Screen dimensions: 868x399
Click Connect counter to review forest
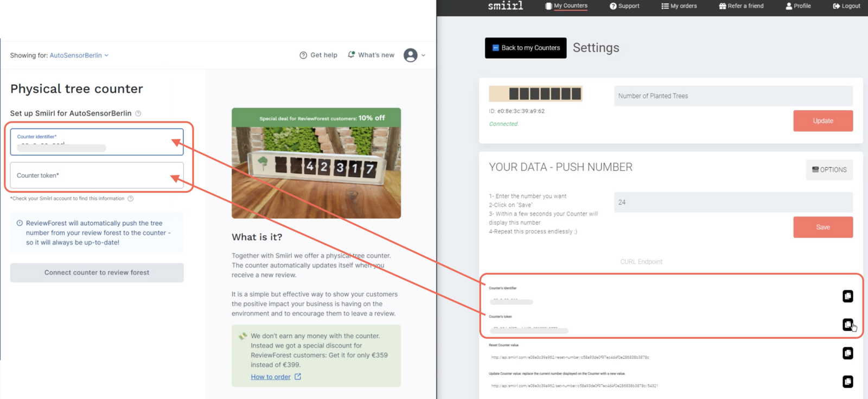[x=97, y=273]
